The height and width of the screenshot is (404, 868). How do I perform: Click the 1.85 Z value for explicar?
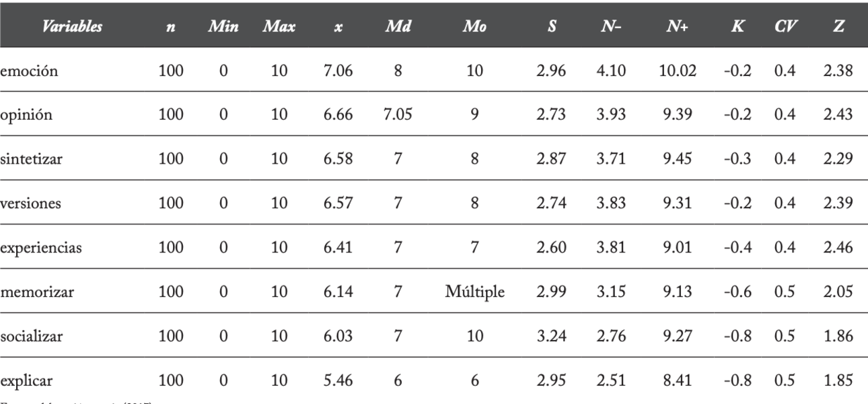coord(838,381)
